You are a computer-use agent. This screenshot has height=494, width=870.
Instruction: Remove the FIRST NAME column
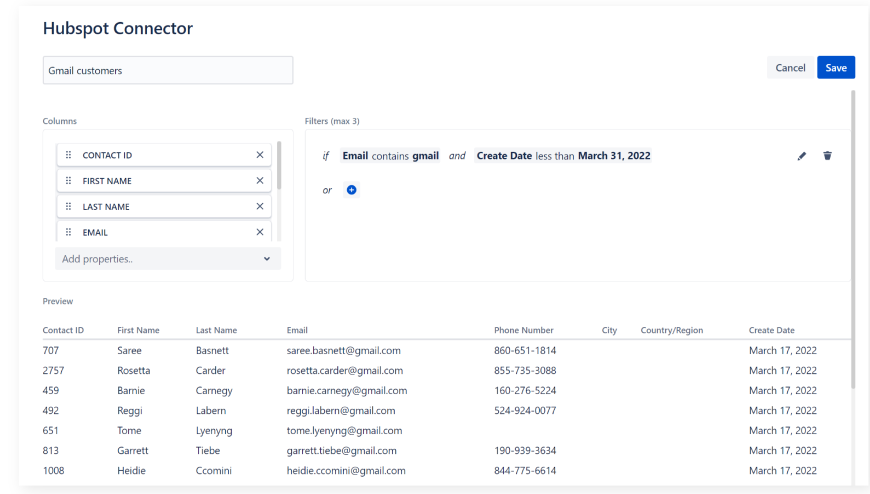tap(260, 180)
